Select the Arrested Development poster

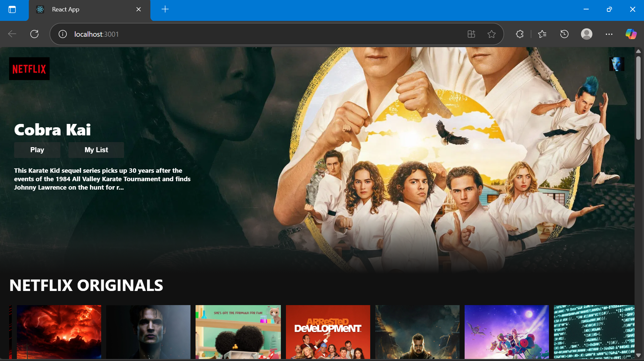328,332
